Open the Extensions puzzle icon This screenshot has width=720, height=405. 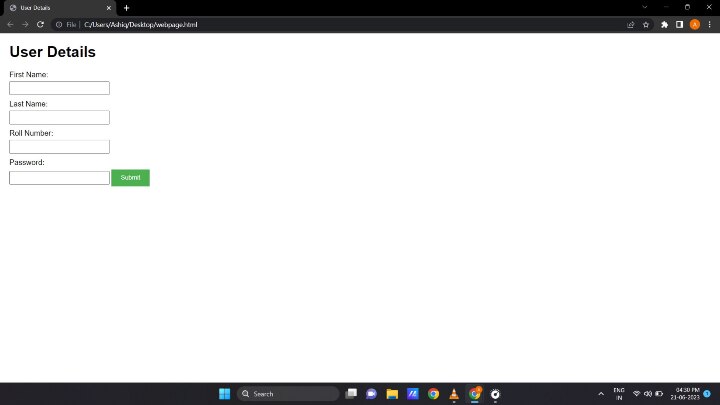[664, 25]
